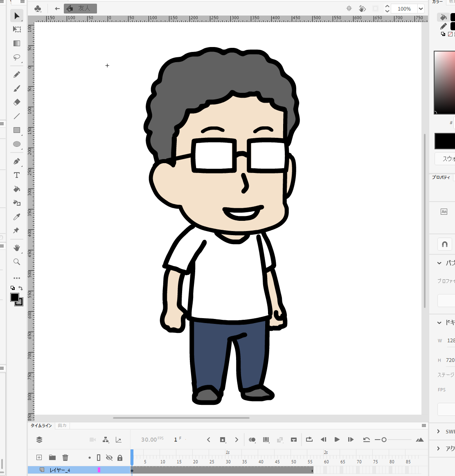Select the Paint Bucket tool

point(17,189)
